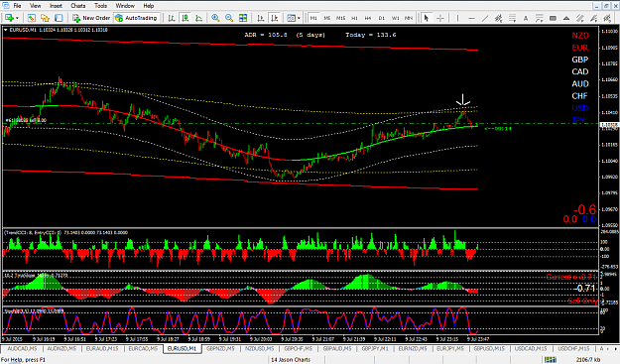Switch chart to Line Chart type
This screenshot has height=364, width=620.
pyautogui.click(x=198, y=18)
